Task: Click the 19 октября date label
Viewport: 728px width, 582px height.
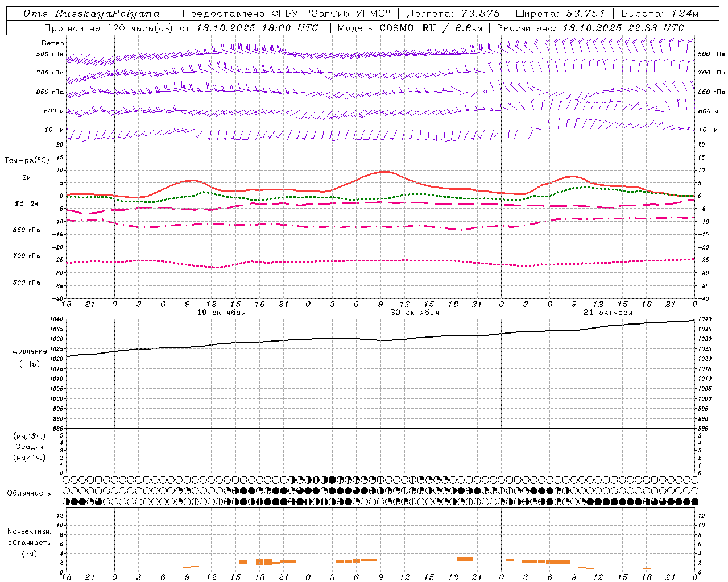Action: pyautogui.click(x=221, y=313)
